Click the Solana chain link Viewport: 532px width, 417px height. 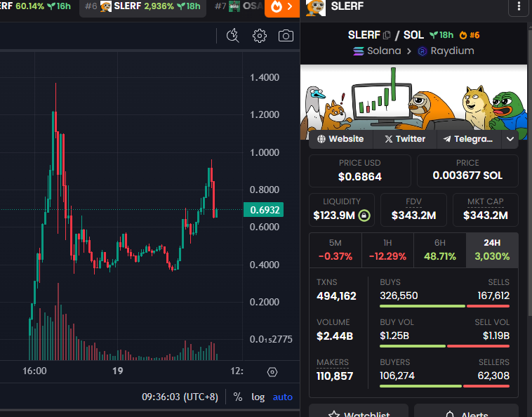377,51
